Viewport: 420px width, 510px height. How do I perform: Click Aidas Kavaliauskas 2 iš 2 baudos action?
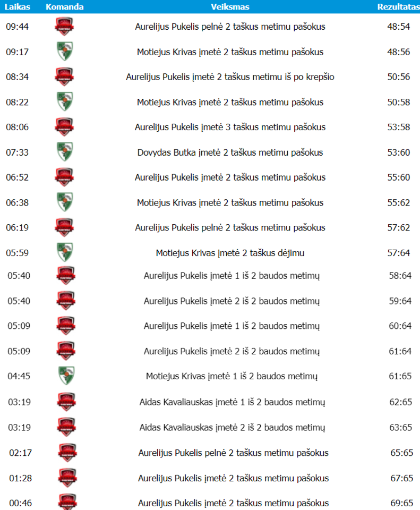[232, 427]
